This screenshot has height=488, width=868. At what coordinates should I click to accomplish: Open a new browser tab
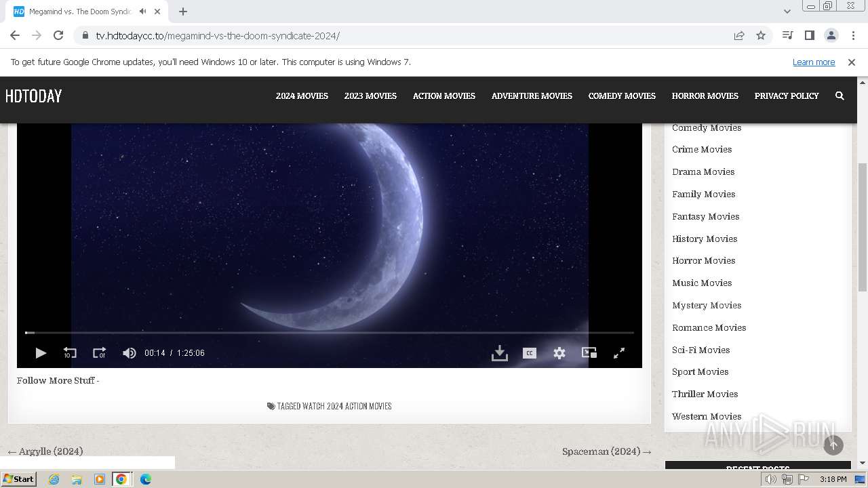[183, 12]
